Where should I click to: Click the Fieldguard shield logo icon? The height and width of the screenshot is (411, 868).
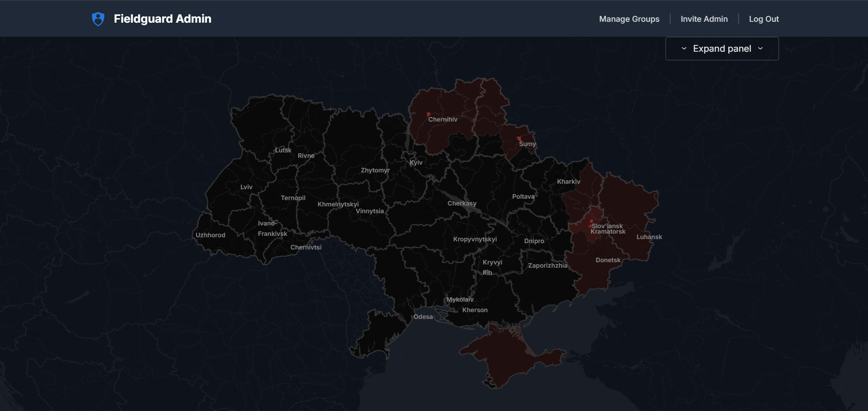[x=98, y=19]
